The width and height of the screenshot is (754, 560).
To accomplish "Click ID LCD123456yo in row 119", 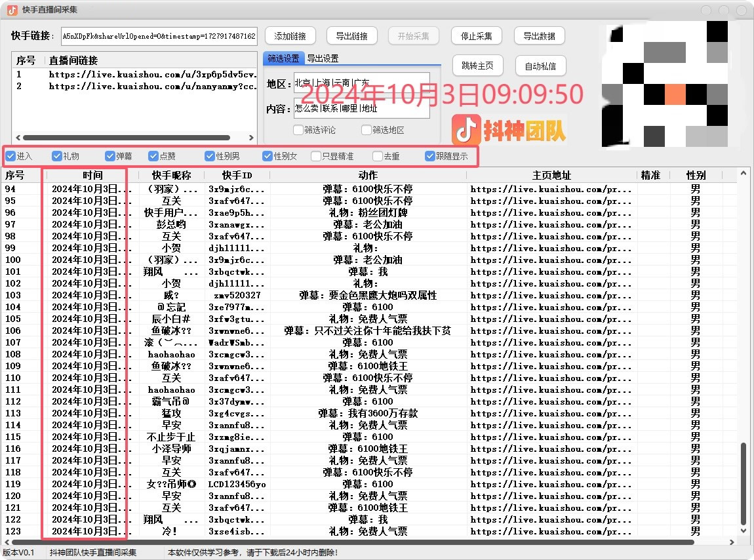I will [237, 485].
